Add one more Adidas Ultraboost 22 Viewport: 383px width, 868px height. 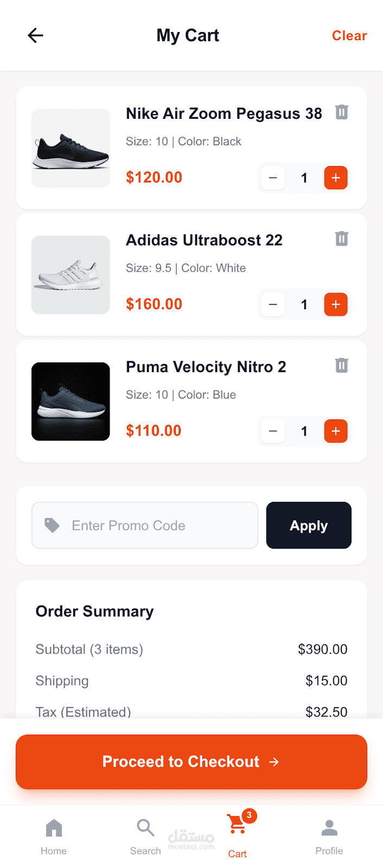(336, 304)
